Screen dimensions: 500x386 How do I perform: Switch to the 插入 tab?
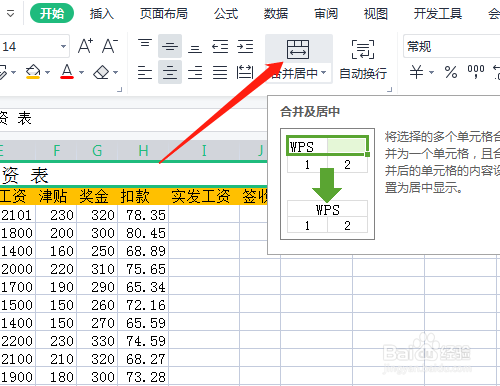coord(102,14)
